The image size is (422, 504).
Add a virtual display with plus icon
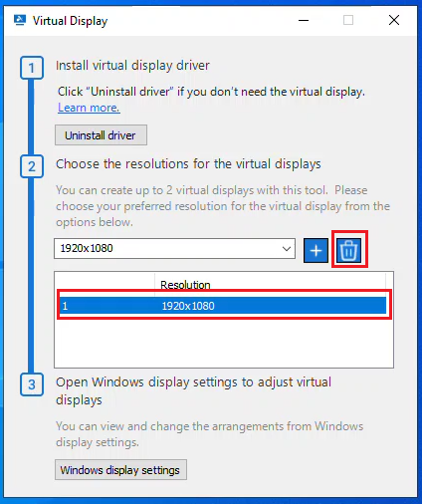coord(316,250)
